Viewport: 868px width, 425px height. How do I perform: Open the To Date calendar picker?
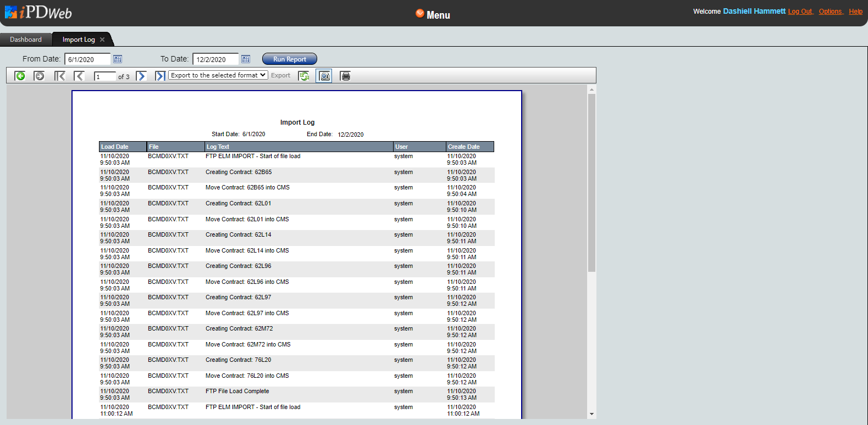click(246, 59)
